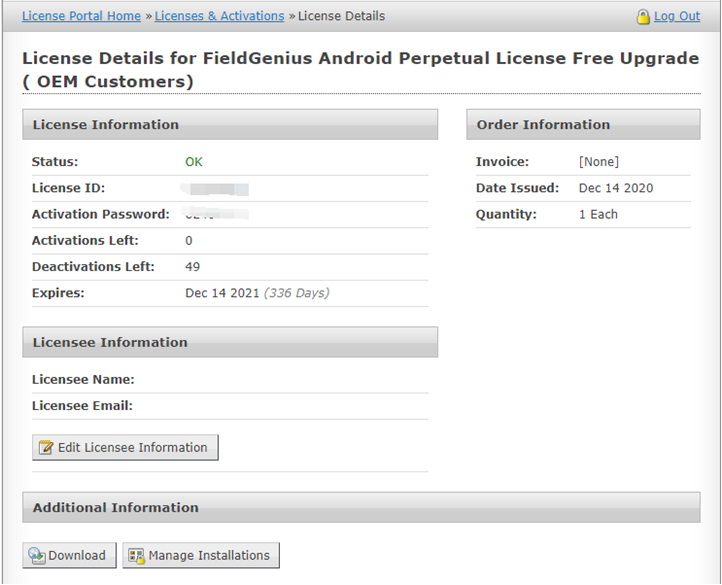Click the (336 Days) remaining text

(297, 293)
